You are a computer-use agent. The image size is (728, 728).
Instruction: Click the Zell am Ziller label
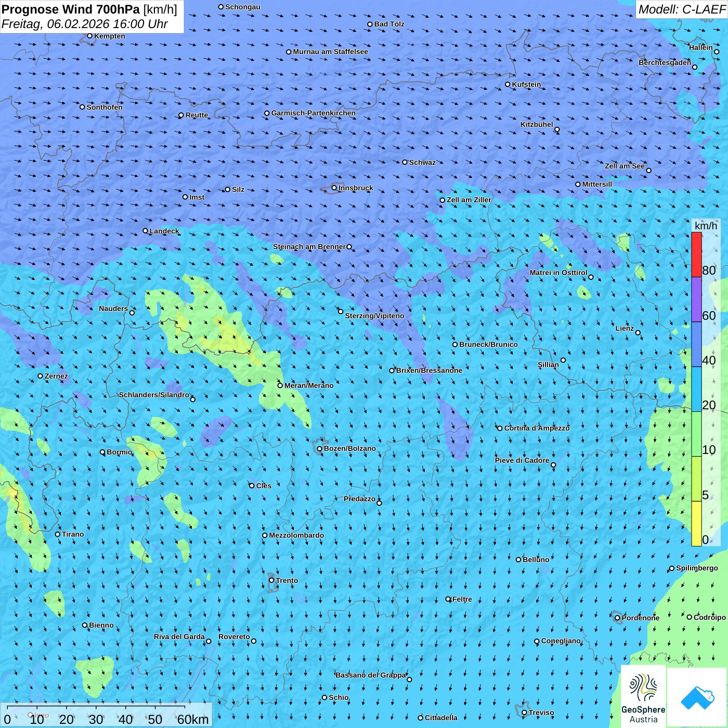coord(469,200)
